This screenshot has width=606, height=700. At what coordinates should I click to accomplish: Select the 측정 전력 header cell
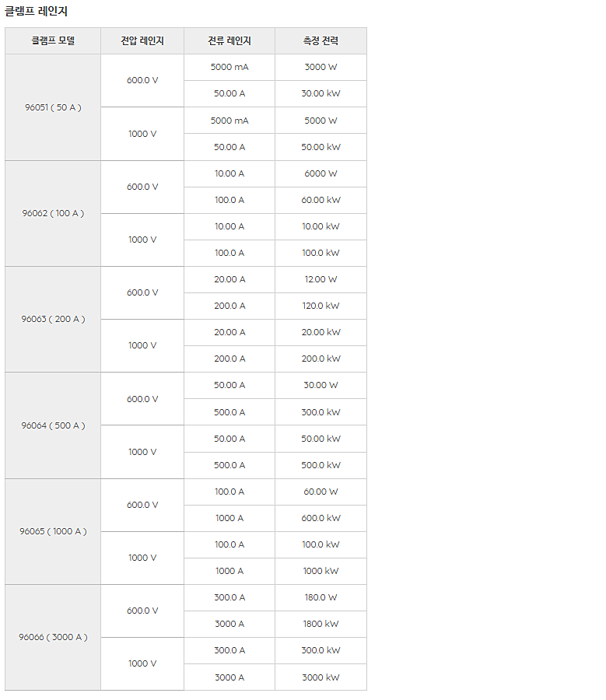(x=321, y=40)
